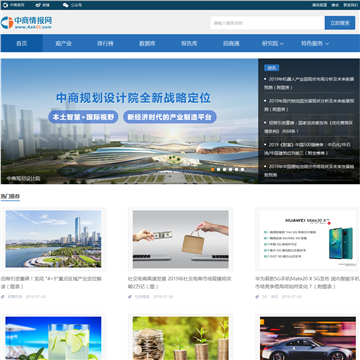Open the 龙岗 "4+9" 重点区域 article title
Viewport: 360px width, 360px height.
51,282
